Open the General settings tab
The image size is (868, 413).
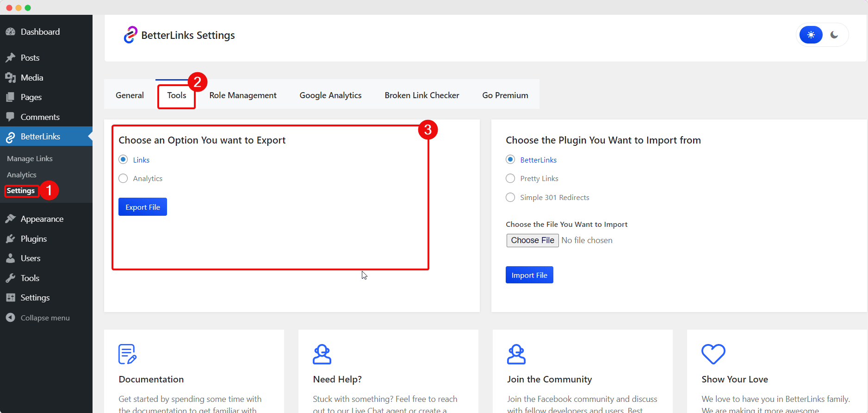click(x=130, y=95)
